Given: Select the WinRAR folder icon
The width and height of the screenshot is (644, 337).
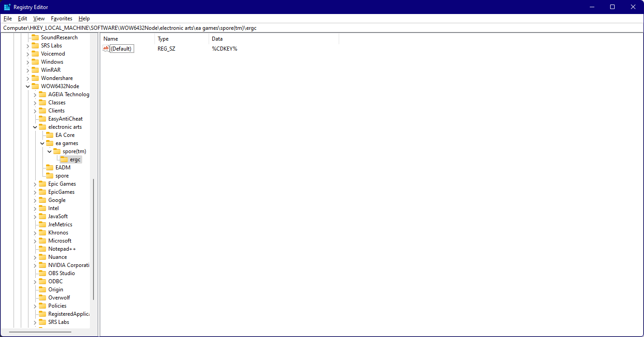Looking at the screenshot, I should (x=36, y=70).
